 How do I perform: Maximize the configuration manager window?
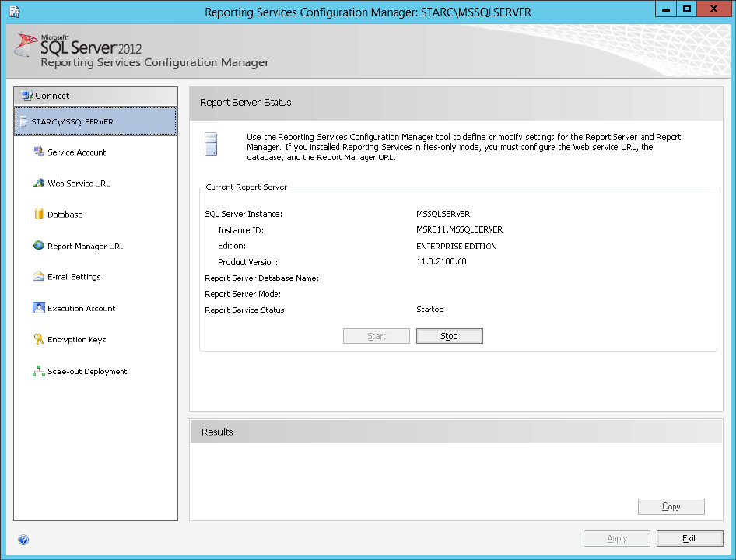[686, 9]
